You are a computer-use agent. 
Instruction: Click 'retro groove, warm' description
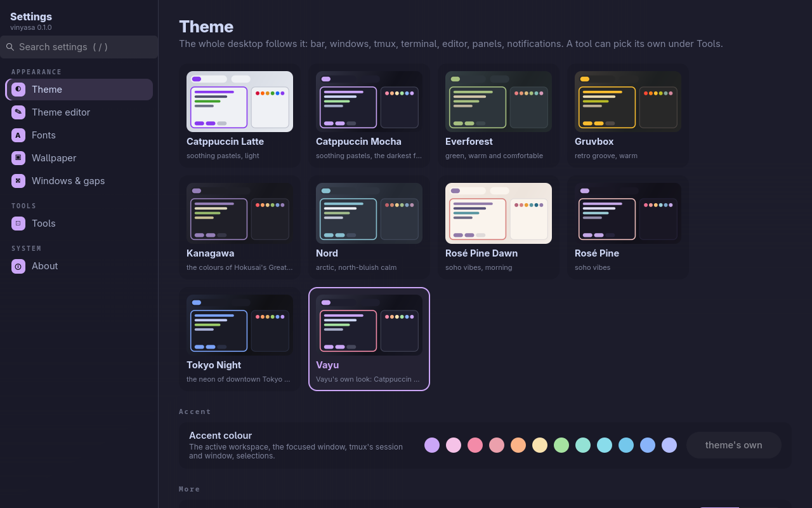[606, 156]
